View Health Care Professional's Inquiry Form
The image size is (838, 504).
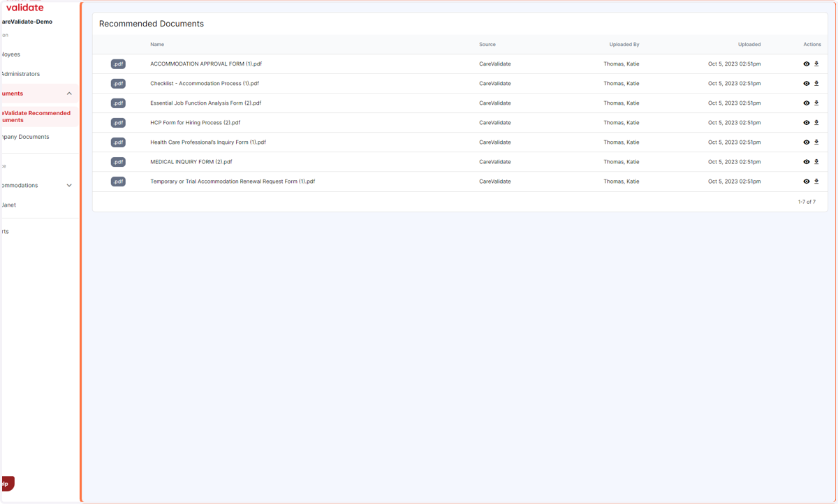807,142
